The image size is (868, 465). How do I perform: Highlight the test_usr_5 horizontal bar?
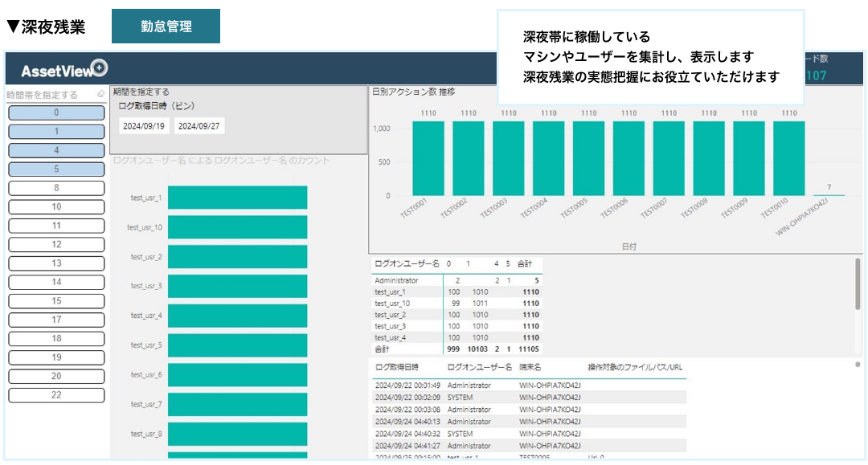tap(237, 345)
